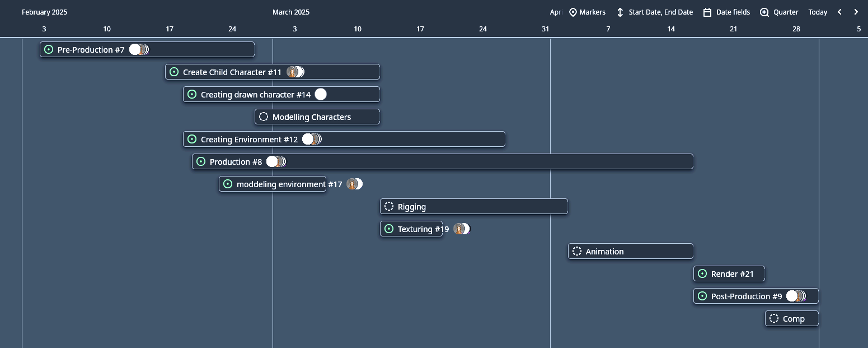868x348 pixels.
Task: Click assignee avatars on Post-Production #9
Action: 796,296
